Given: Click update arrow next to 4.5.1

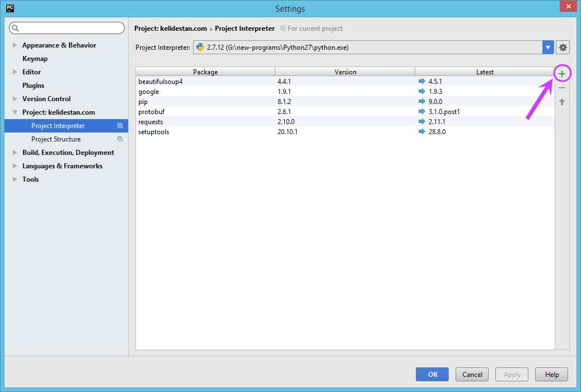Looking at the screenshot, I should 421,81.
